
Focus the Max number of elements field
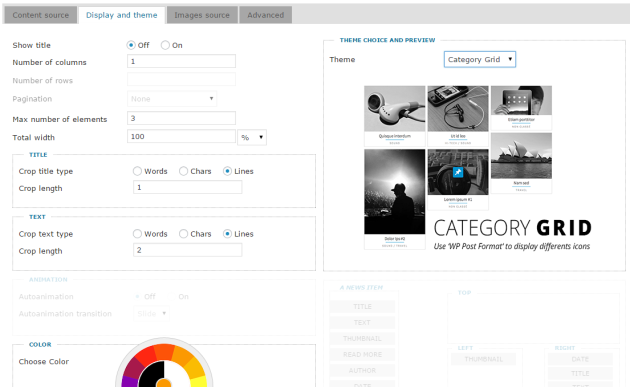coord(181,118)
